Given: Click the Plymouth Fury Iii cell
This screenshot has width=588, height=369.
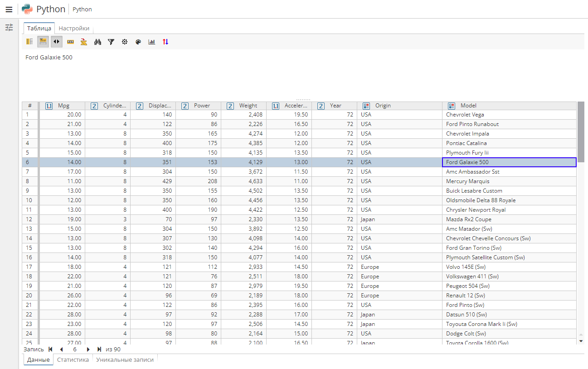Looking at the screenshot, I should coord(510,153).
